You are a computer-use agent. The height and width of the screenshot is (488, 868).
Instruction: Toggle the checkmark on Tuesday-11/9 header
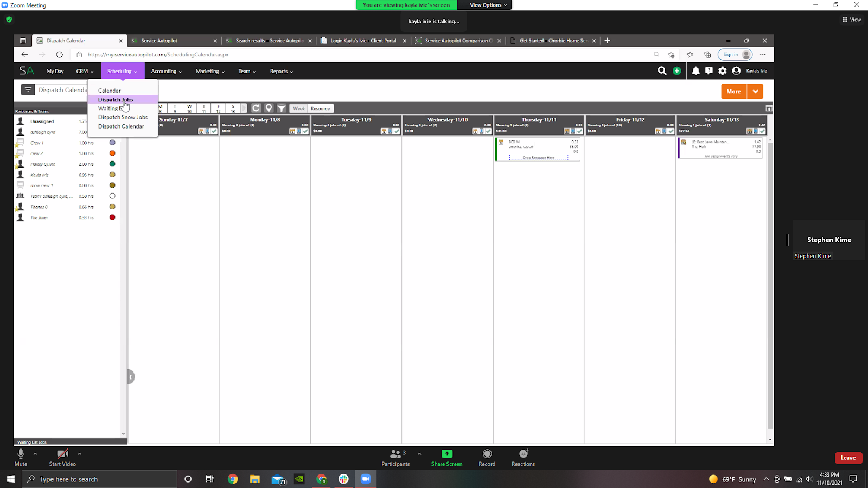coord(397,131)
